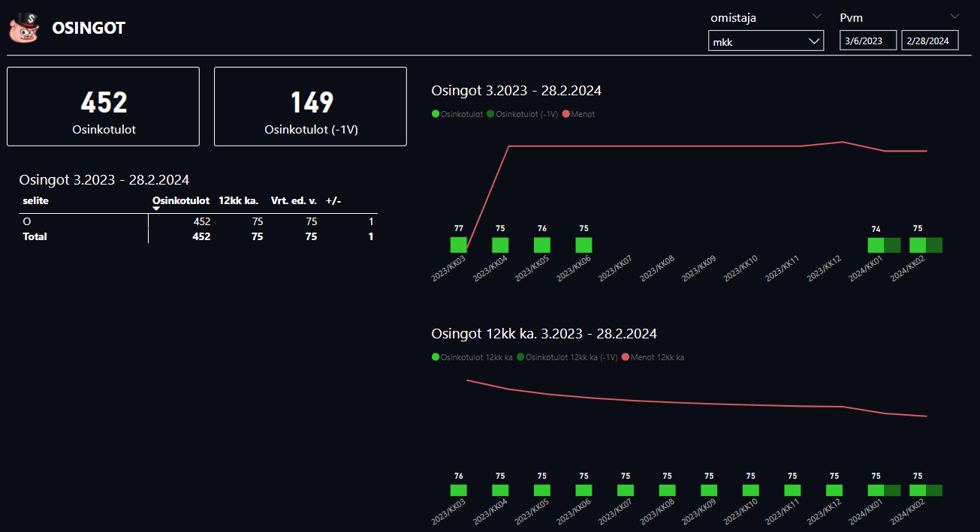
Task: Click red Menot legend marker in top chart
Action: click(x=566, y=114)
